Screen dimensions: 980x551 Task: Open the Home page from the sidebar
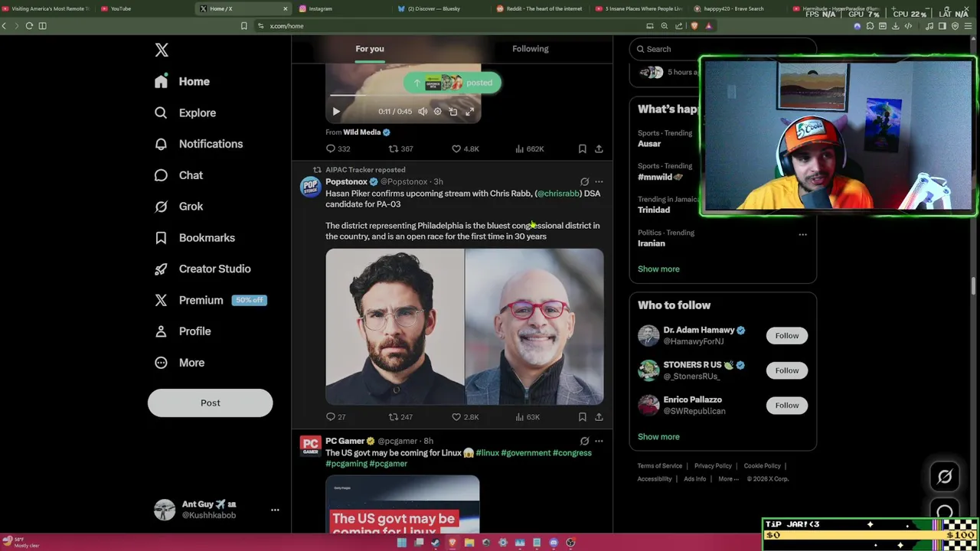(x=182, y=81)
